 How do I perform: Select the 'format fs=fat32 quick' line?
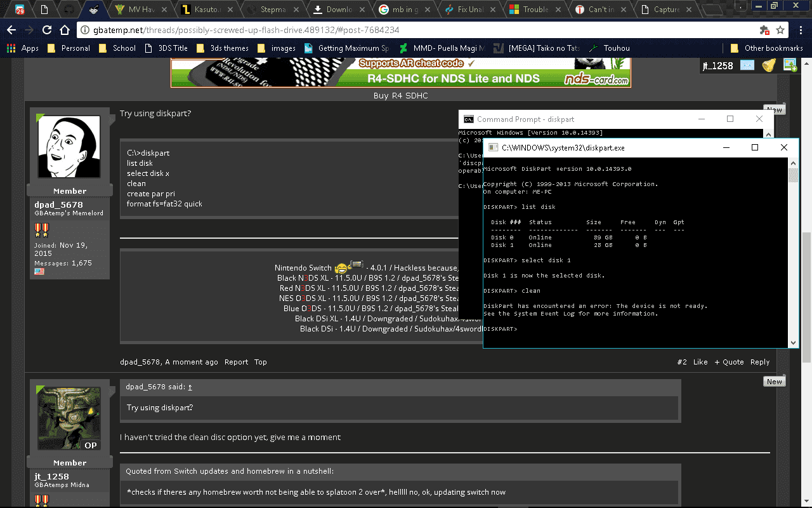(164, 204)
